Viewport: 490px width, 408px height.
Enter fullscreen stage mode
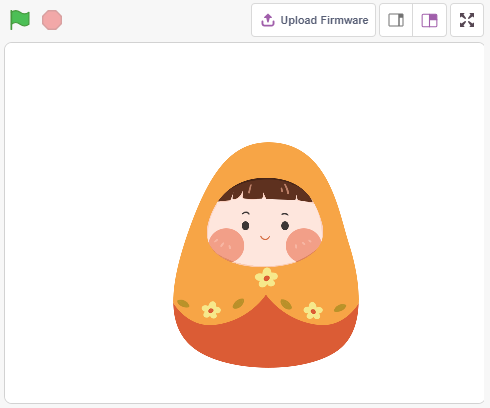(x=467, y=20)
